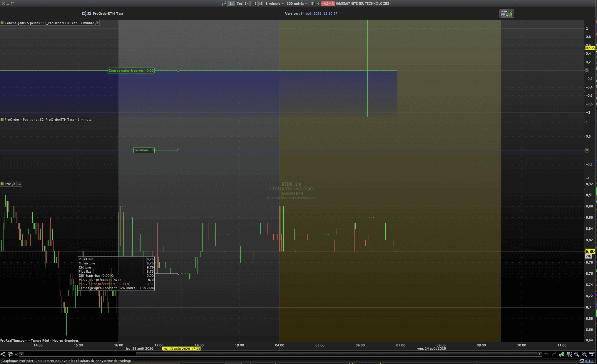Click the Plus Haut 8,76 tooltip row
The height and width of the screenshot is (364, 597).
point(116,259)
